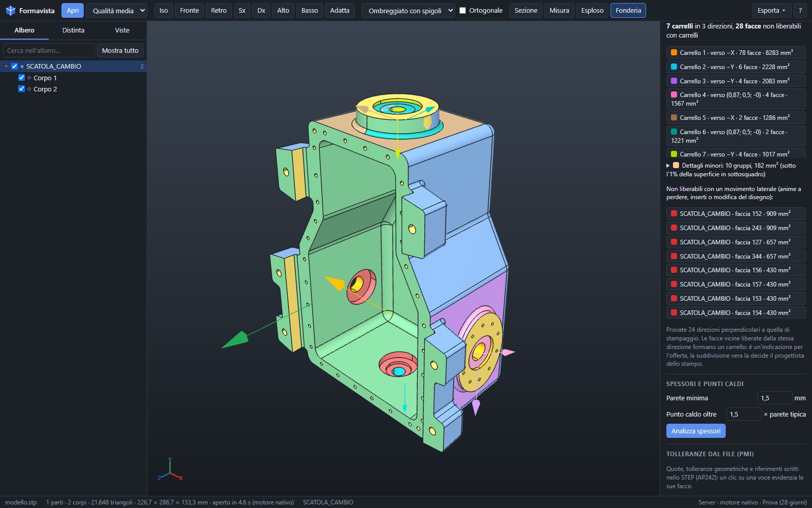This screenshot has height=508, width=812.
Task: Click the XYZ axis orientation gizmo
Action: (x=170, y=470)
